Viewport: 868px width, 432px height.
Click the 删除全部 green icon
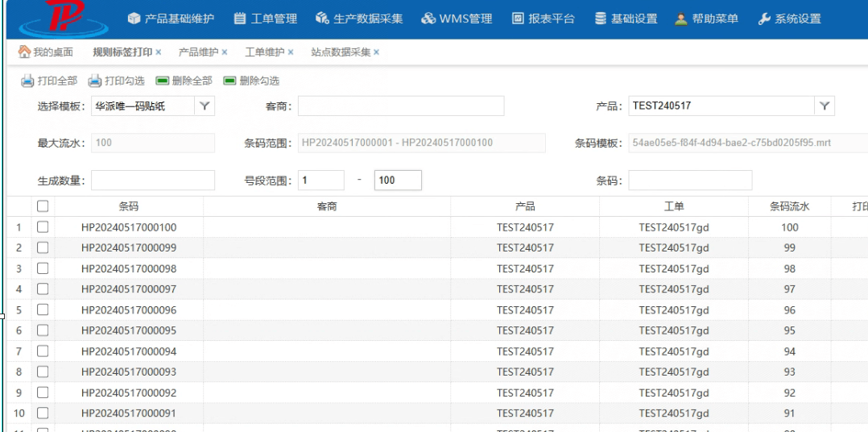(162, 81)
